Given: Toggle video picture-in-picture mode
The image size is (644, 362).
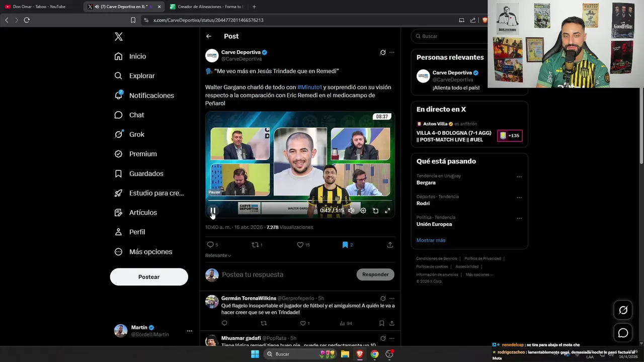Looking at the screenshot, I should coord(375,211).
